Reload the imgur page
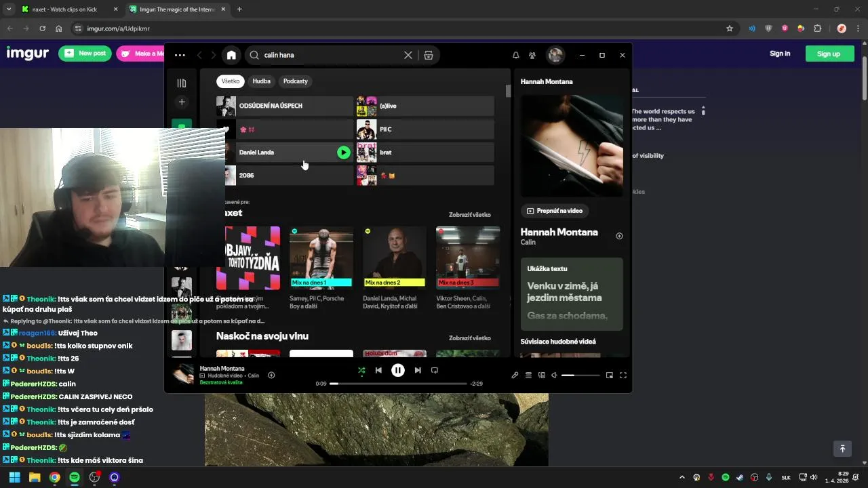868x488 pixels. (42, 28)
